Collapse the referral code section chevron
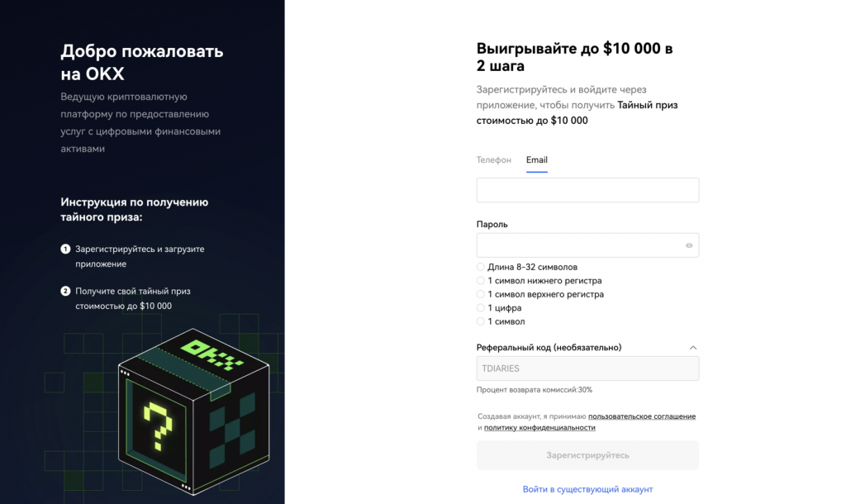This screenshot has width=846, height=504. pos(693,348)
